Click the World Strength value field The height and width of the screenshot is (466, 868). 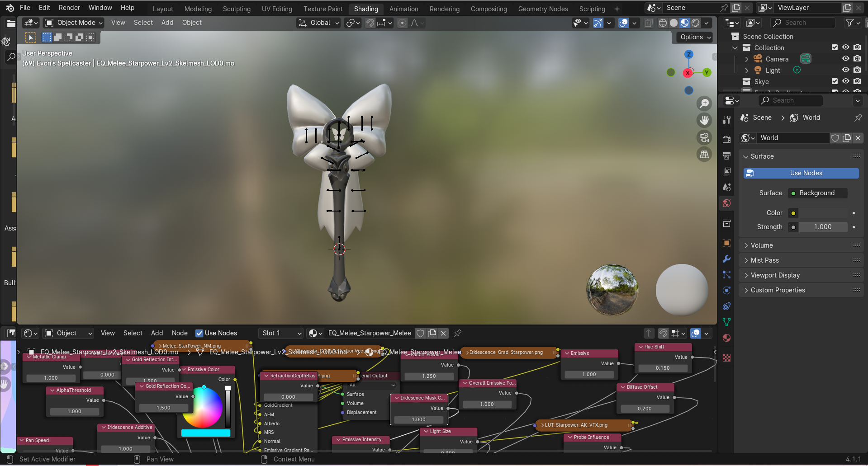pyautogui.click(x=822, y=227)
